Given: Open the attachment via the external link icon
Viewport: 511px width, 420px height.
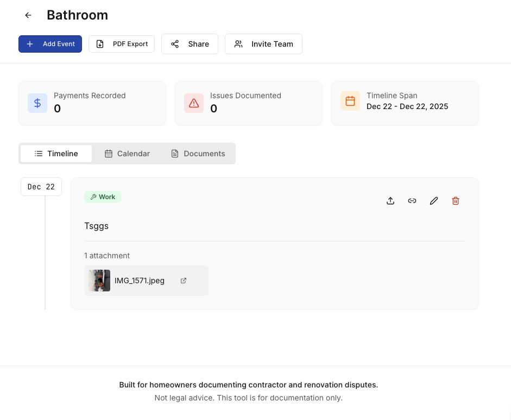Looking at the screenshot, I should coord(183,281).
